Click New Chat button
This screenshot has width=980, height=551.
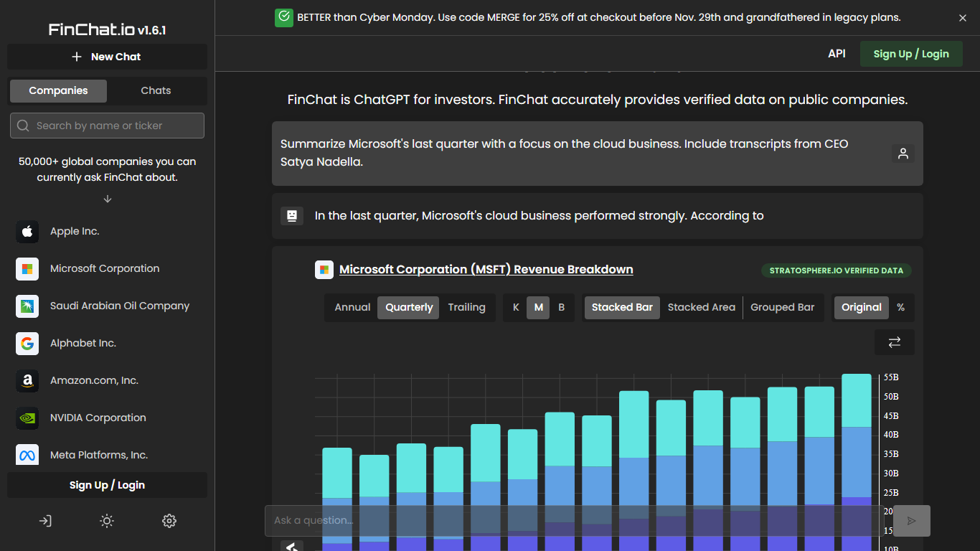click(x=107, y=57)
